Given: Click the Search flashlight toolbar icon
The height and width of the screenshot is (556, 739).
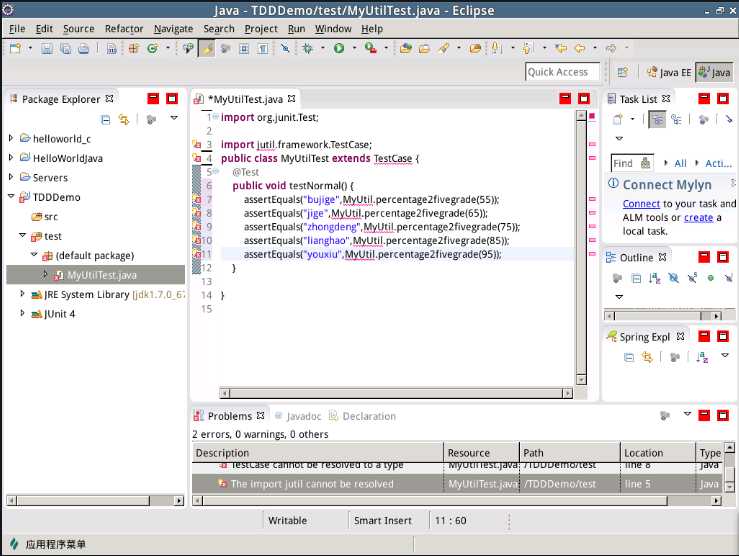Looking at the screenshot, I should click(x=443, y=48).
